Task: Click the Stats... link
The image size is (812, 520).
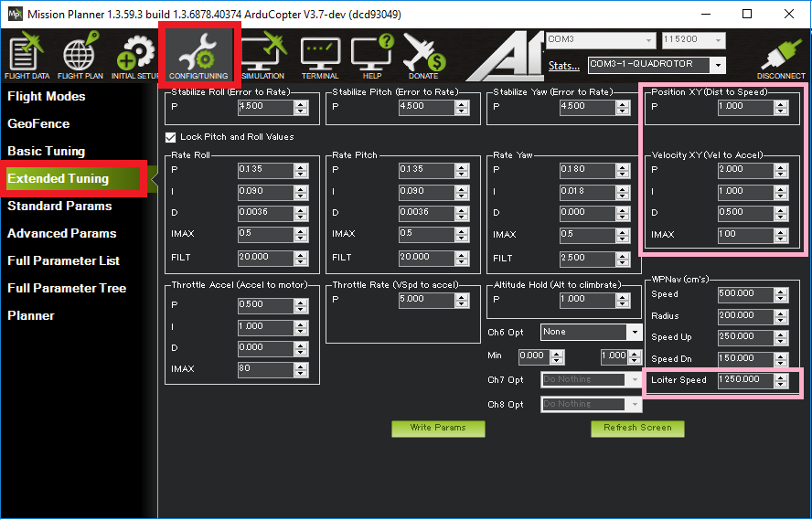Action: (563, 66)
